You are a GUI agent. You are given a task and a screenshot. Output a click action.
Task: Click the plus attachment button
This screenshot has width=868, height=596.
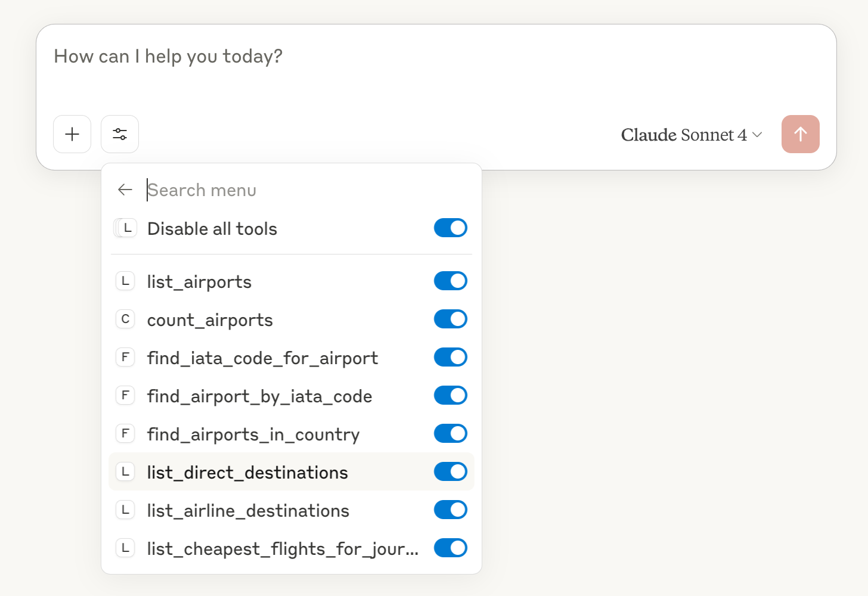point(72,134)
